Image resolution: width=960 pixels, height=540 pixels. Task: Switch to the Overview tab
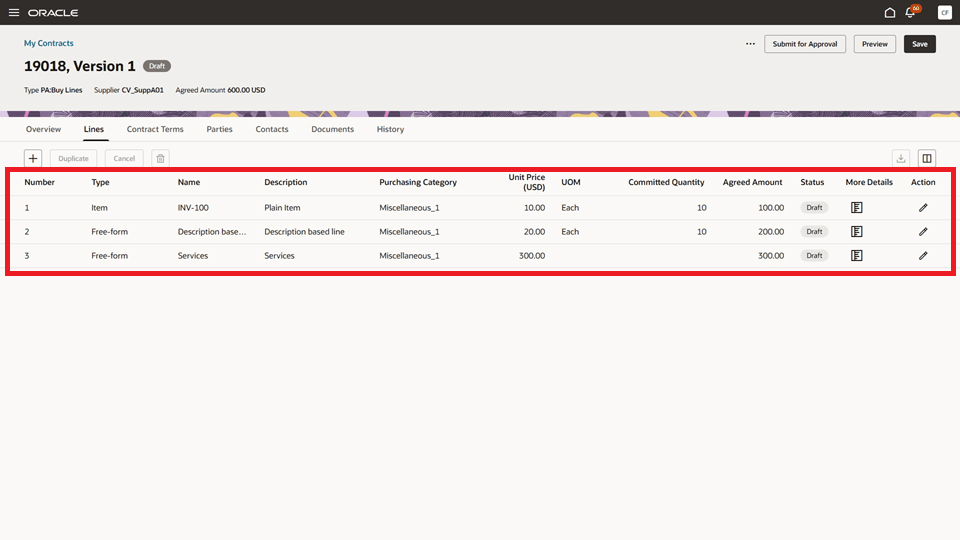[x=43, y=129]
